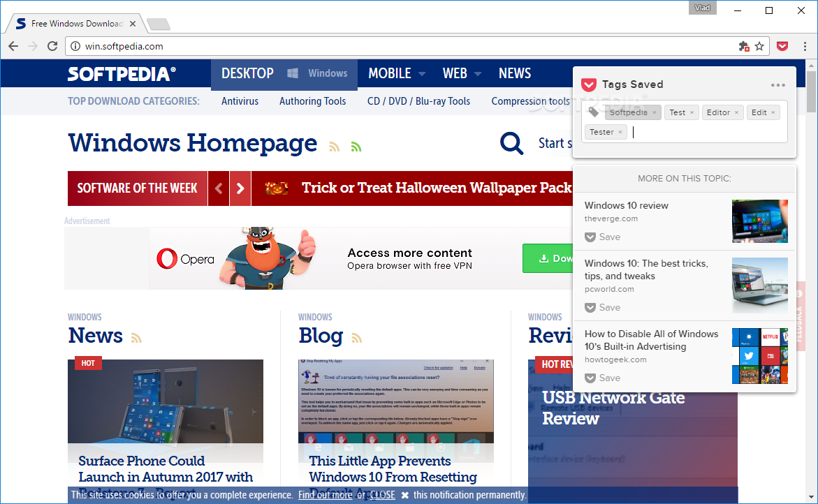
Task: Open the DESKTOP navigation tab
Action: (x=247, y=73)
